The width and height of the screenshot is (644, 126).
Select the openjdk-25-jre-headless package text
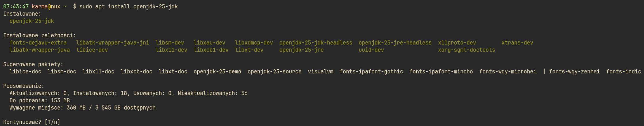[395, 43]
